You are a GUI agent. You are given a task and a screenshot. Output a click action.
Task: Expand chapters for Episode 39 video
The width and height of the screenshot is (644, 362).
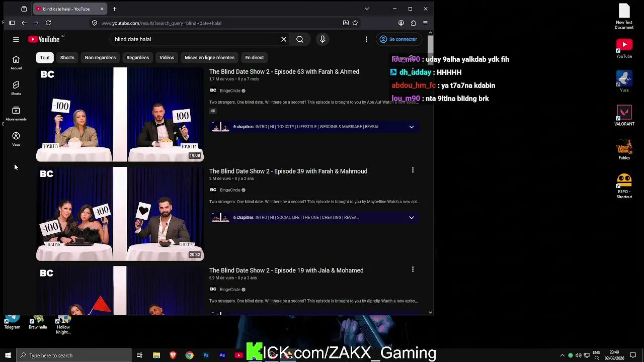pos(411,218)
